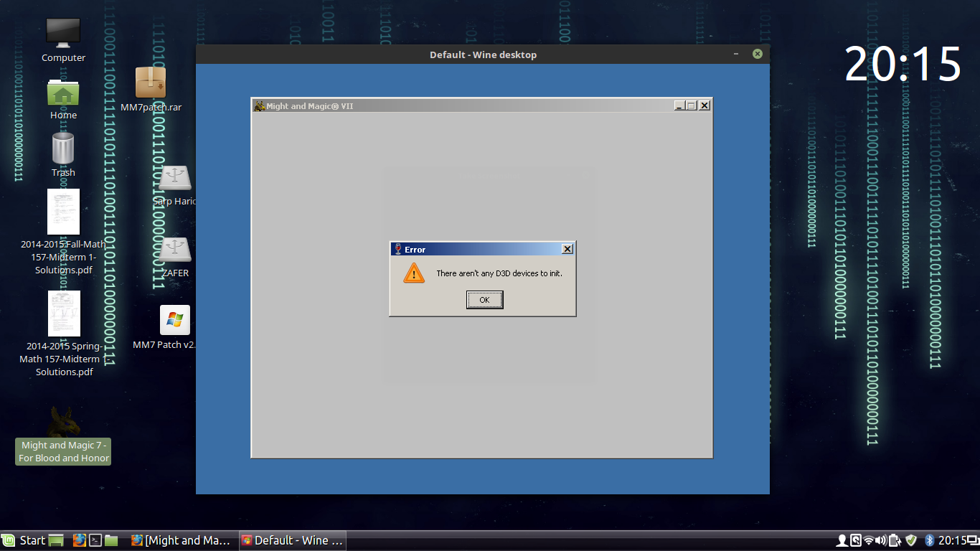Click OK in the Error dialog

pos(484,300)
